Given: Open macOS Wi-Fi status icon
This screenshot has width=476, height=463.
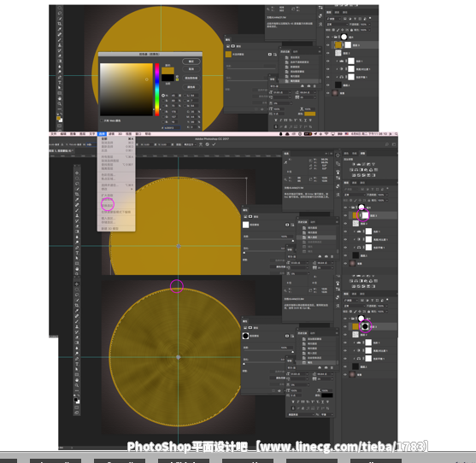Looking at the screenshot, I should coord(326,134).
